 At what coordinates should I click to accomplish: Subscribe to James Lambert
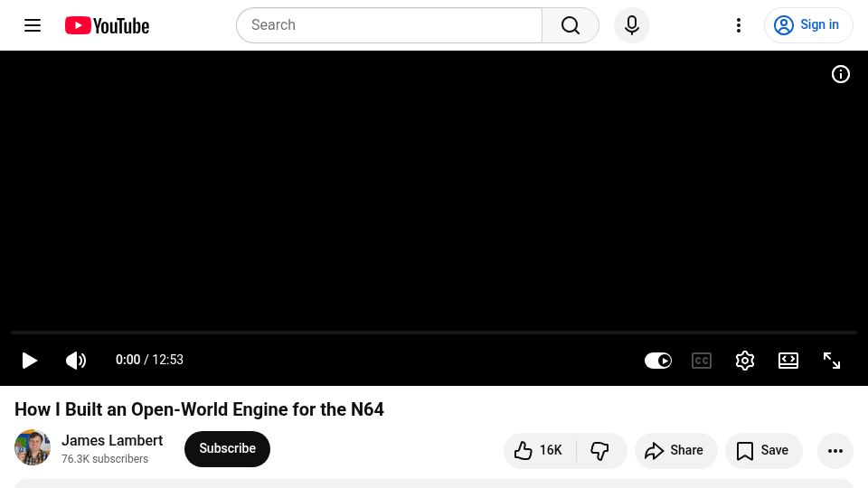[x=227, y=449]
